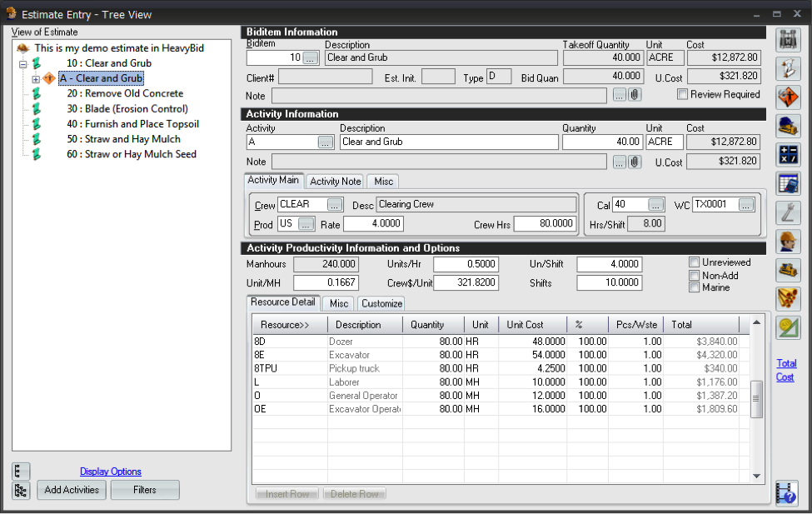The height and width of the screenshot is (514, 812).
Task: Check the Unreviewed option
Action: (x=694, y=262)
